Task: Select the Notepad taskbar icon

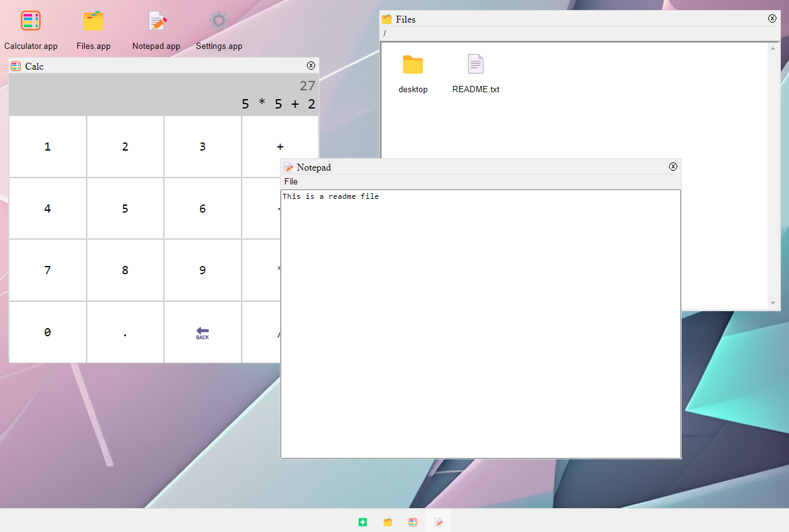Action: (438, 522)
